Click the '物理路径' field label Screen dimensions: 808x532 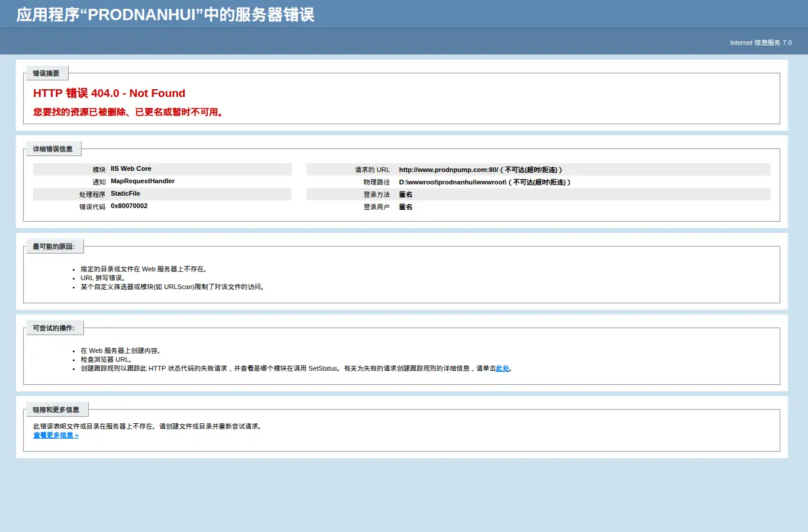point(376,182)
